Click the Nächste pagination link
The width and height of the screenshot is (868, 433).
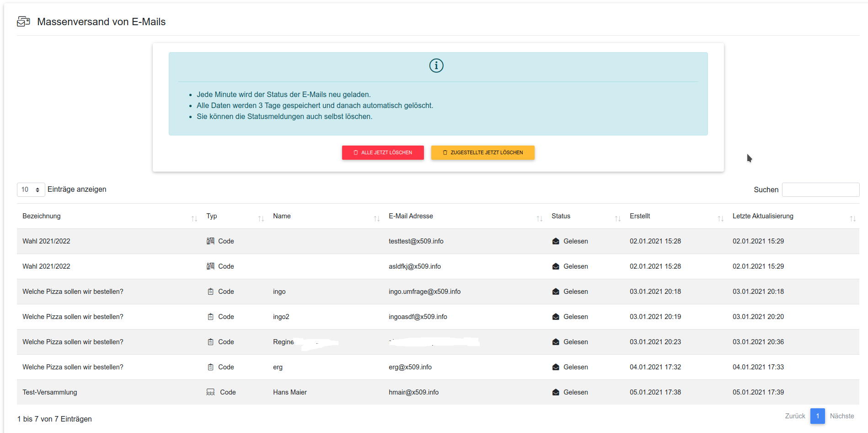[841, 416]
